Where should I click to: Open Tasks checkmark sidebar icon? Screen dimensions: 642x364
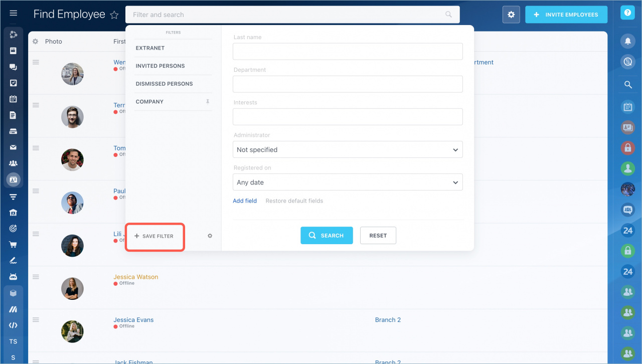14,83
